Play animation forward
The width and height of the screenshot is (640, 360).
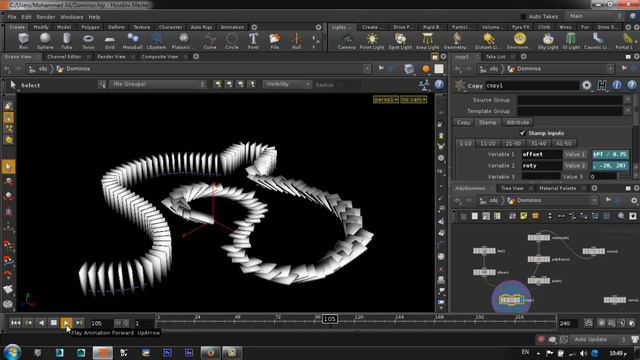tap(66, 323)
